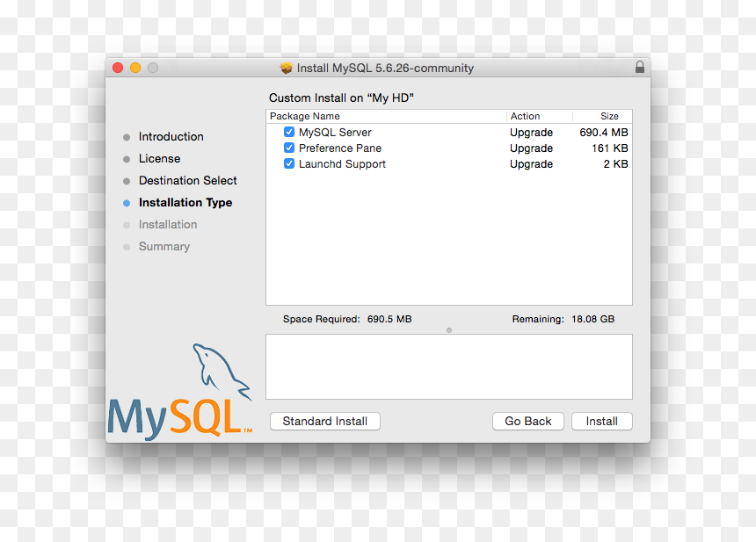The image size is (756, 542).
Task: Click the 690.4 MB size value
Action: (604, 132)
